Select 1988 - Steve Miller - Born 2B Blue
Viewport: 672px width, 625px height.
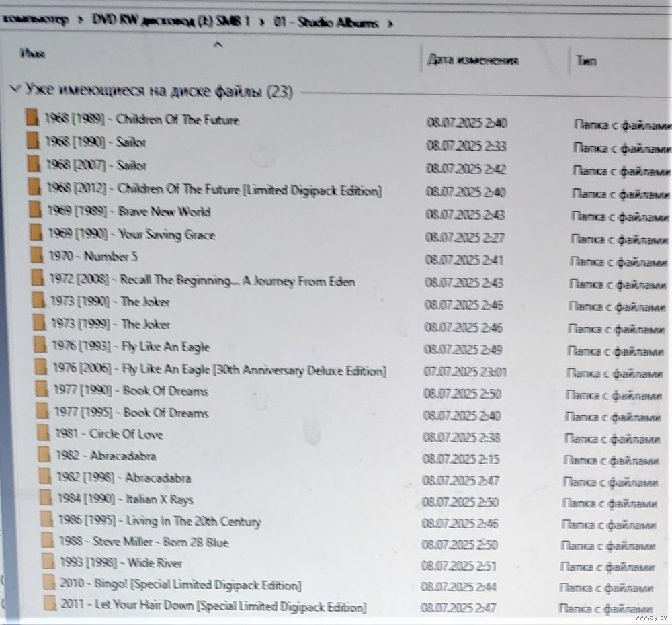144,542
